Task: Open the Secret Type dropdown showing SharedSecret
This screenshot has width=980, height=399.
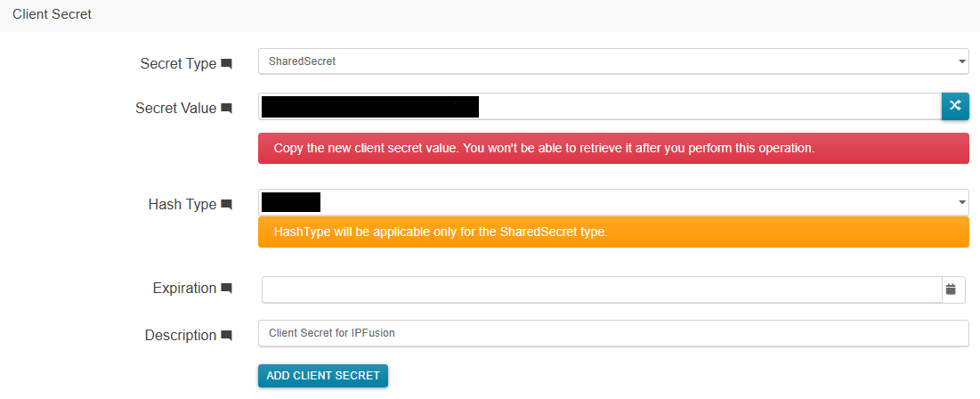Action: coord(612,61)
